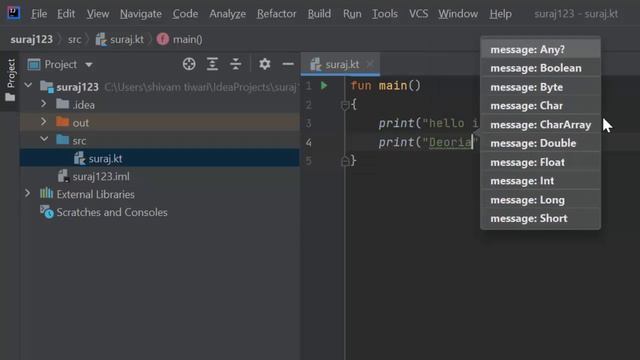Click the IntelliJ IDEA logo icon
Screen dimensions: 640x360
(13, 13)
